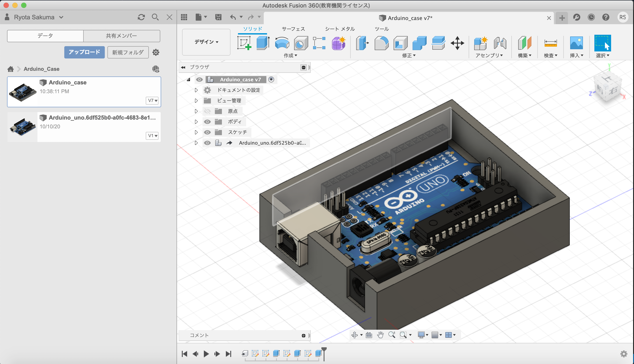Click the Extrude tool icon

click(263, 43)
